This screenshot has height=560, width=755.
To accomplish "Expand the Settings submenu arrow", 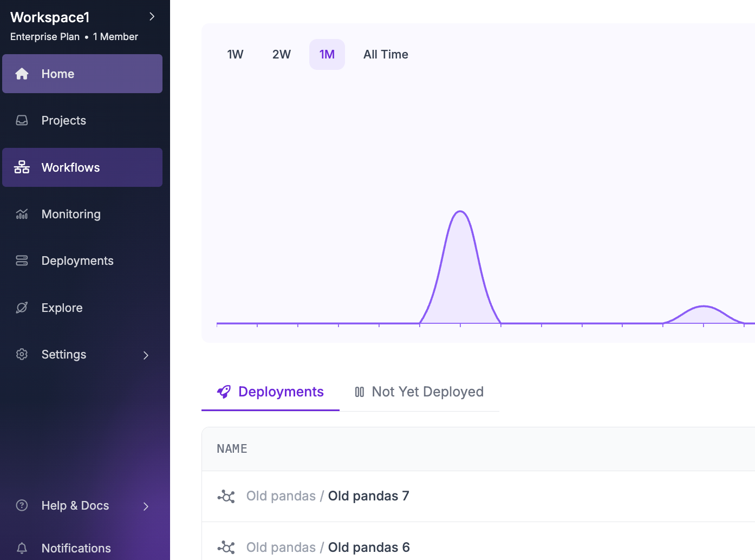I will pos(146,355).
